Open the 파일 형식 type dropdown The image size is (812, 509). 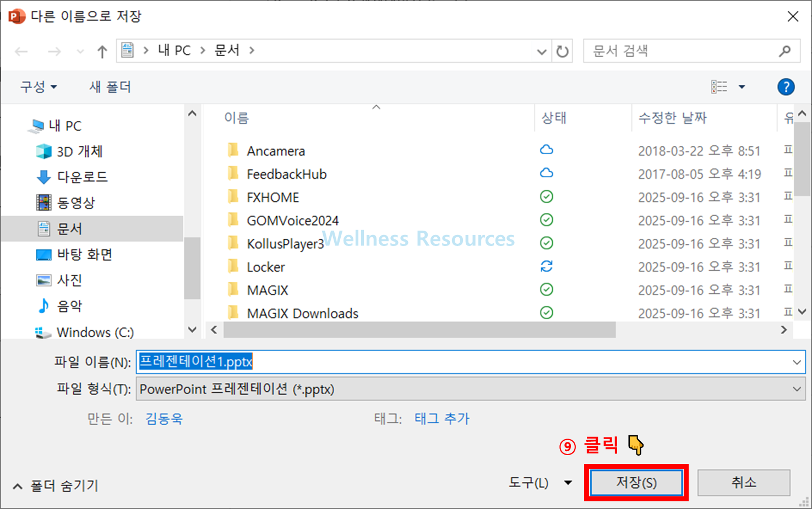pyautogui.click(x=471, y=389)
